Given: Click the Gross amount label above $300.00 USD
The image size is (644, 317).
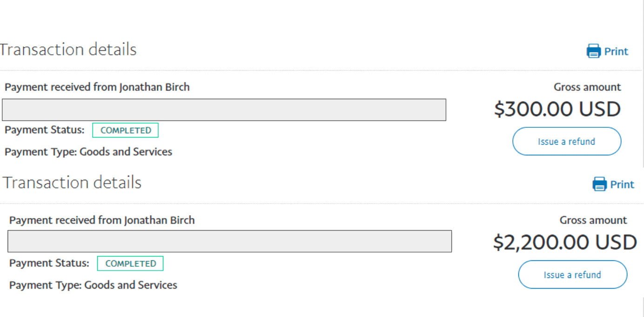Looking at the screenshot, I should point(587,87).
